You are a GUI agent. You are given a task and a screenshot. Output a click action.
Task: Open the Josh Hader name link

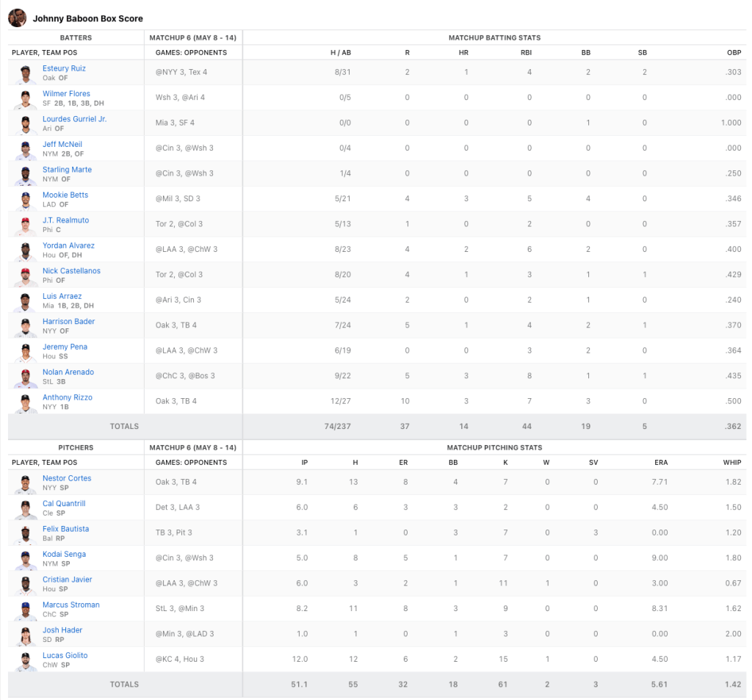[62, 630]
